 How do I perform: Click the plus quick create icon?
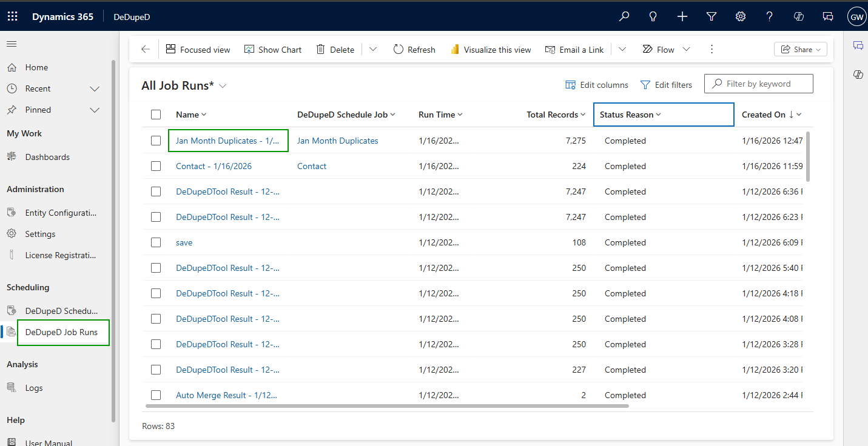(x=682, y=17)
